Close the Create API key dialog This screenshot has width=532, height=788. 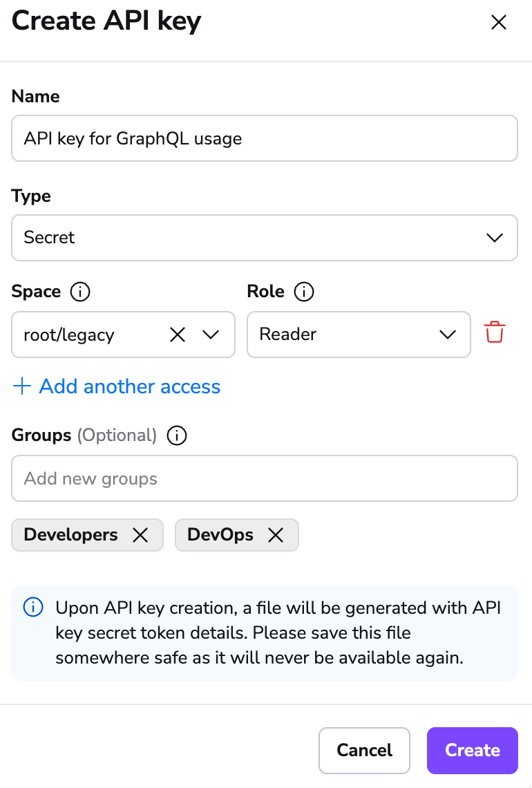tap(499, 22)
